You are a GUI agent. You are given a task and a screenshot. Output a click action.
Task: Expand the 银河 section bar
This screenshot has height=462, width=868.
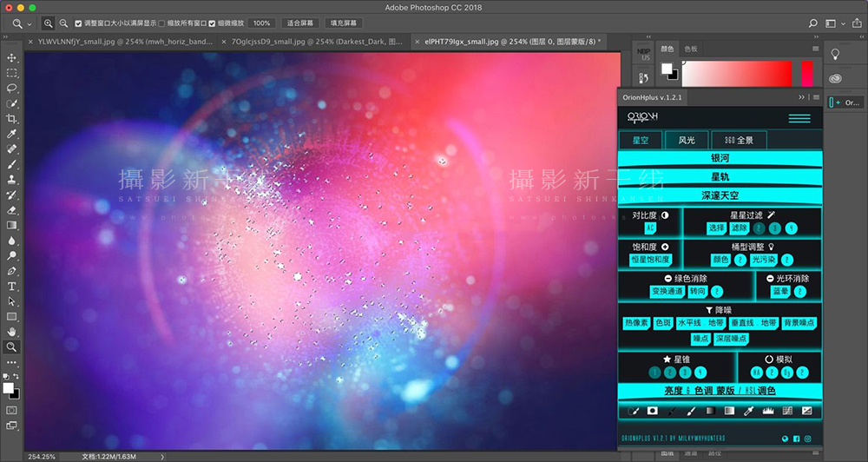point(720,158)
